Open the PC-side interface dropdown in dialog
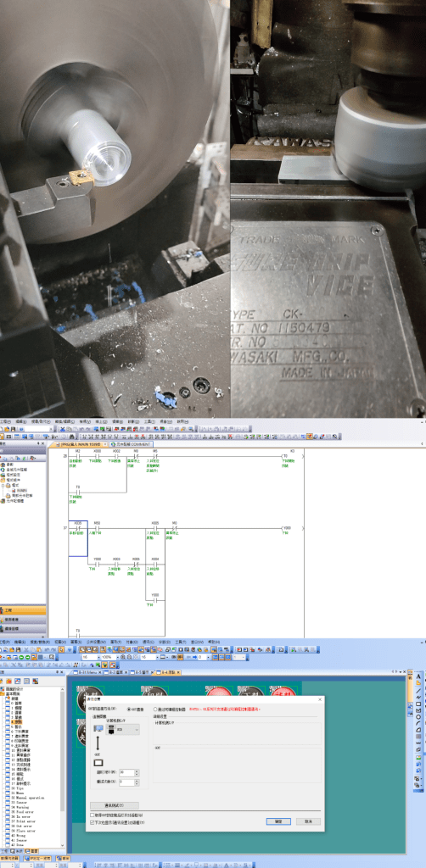This screenshot has height=868, width=426. point(122,730)
